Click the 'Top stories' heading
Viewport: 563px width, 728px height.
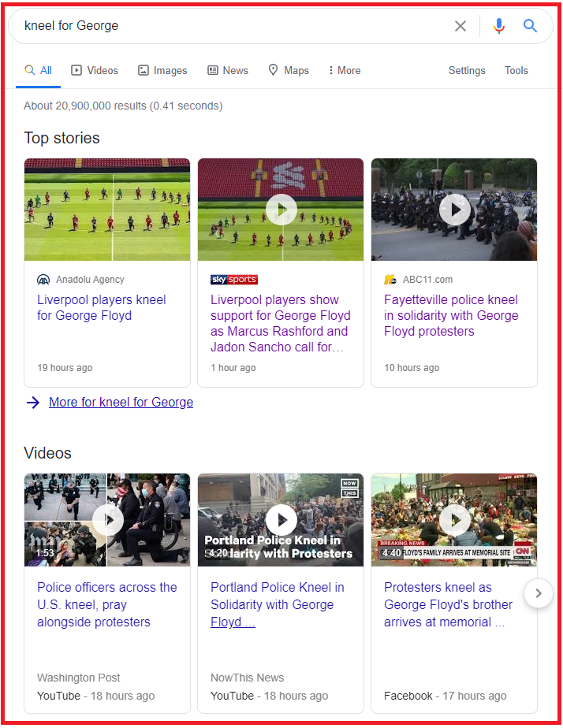[62, 138]
